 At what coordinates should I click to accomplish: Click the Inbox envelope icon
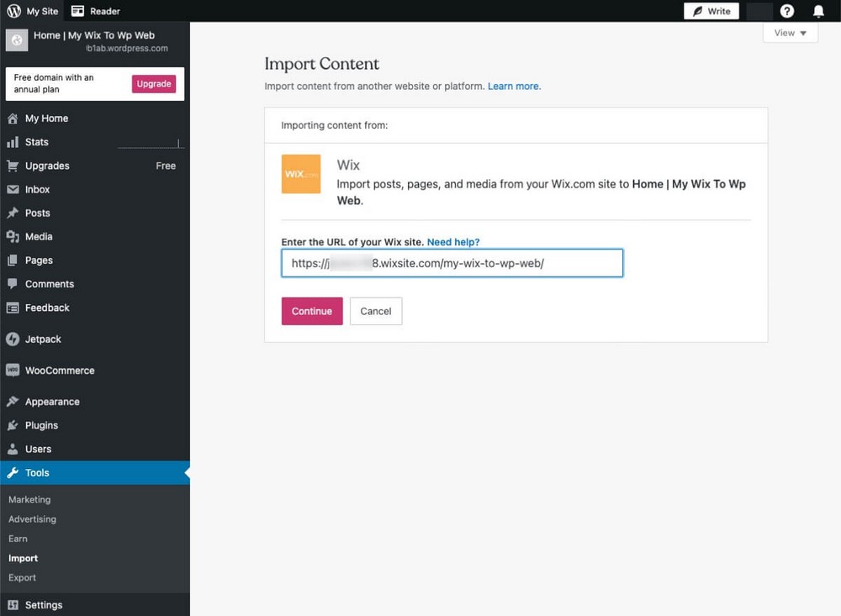(x=13, y=189)
